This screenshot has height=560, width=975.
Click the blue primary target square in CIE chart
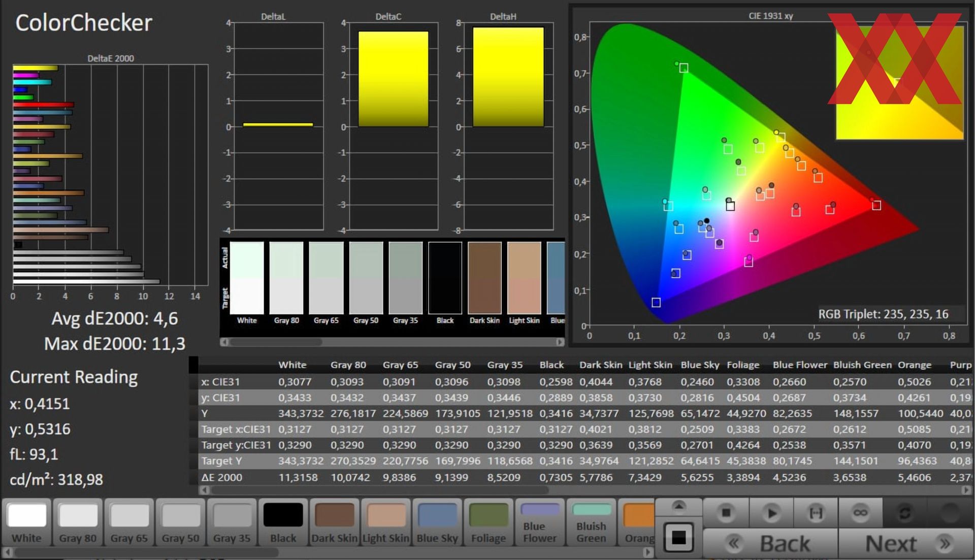(x=656, y=303)
